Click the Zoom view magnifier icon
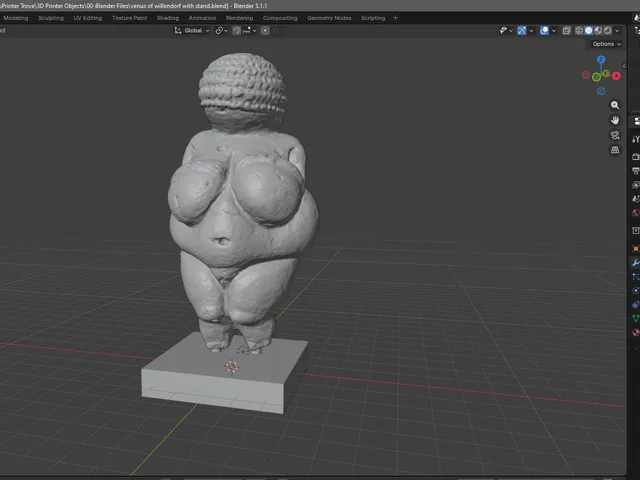 point(615,105)
